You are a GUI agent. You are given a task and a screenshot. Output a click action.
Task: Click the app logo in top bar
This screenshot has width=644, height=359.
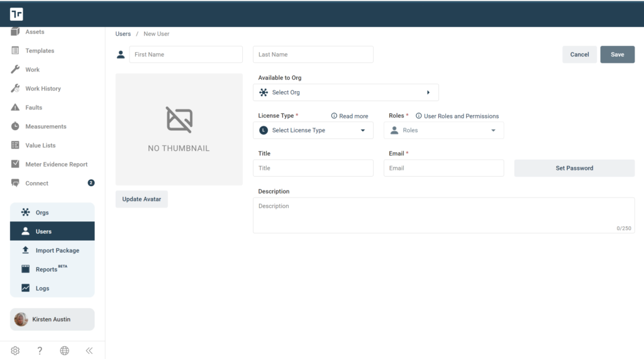(x=16, y=14)
